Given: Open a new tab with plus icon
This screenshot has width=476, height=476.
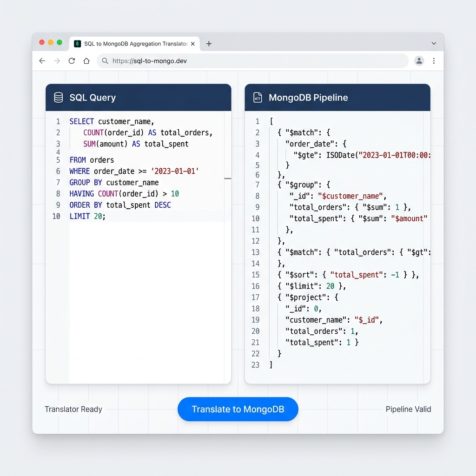Looking at the screenshot, I should (209, 44).
